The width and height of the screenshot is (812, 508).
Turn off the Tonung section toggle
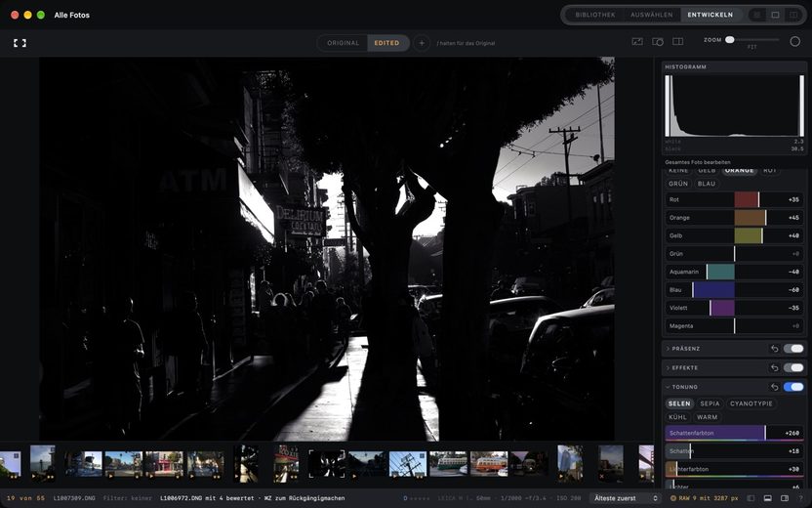[793, 387]
